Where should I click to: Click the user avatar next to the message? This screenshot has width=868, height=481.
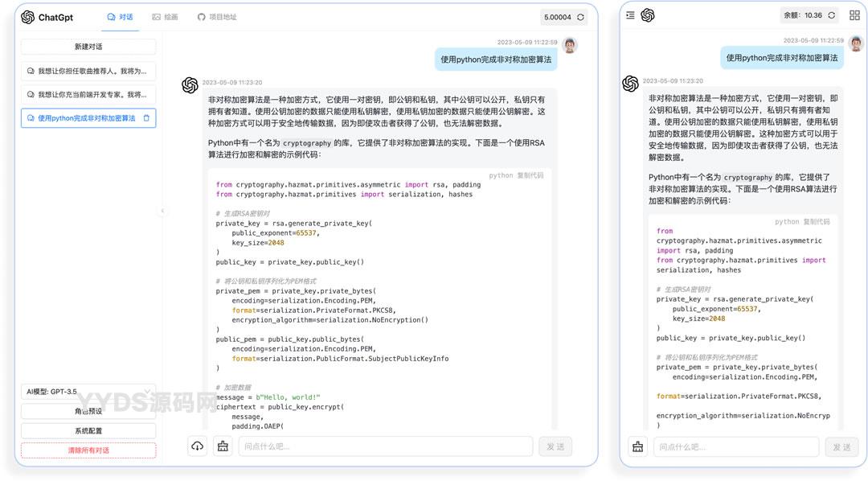point(570,45)
